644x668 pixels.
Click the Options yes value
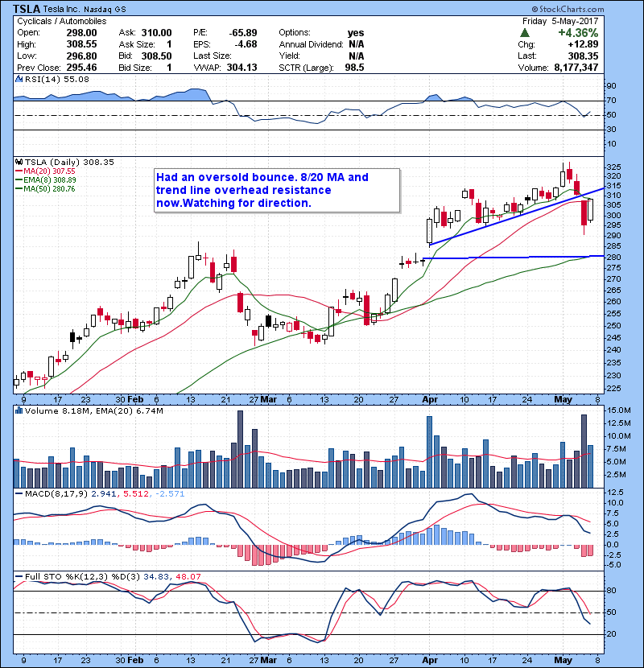click(356, 33)
